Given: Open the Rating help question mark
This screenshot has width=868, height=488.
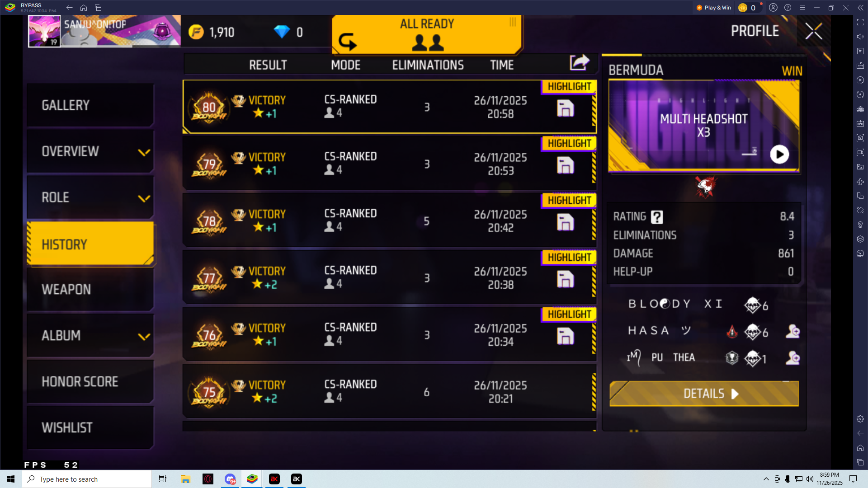Looking at the screenshot, I should (x=657, y=217).
